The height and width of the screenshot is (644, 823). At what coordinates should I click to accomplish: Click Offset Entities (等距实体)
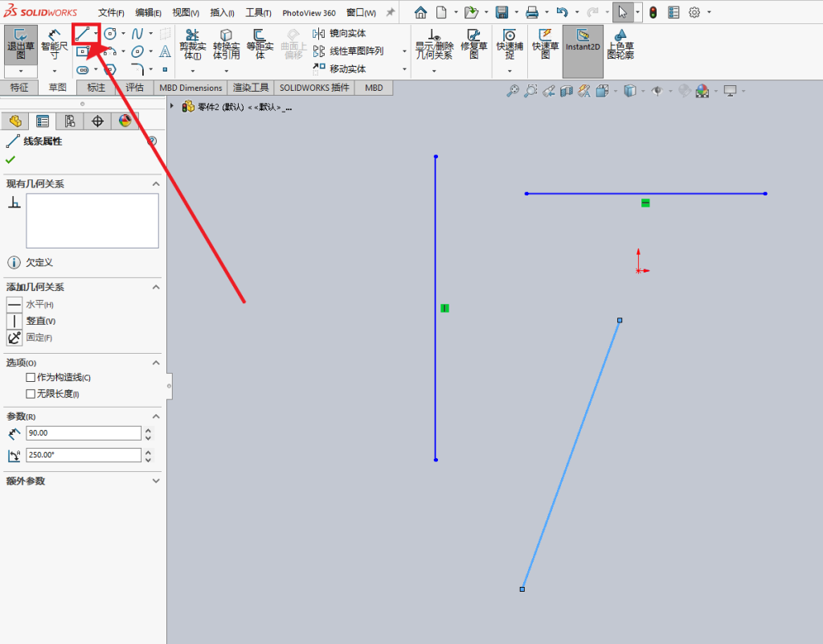(260, 45)
